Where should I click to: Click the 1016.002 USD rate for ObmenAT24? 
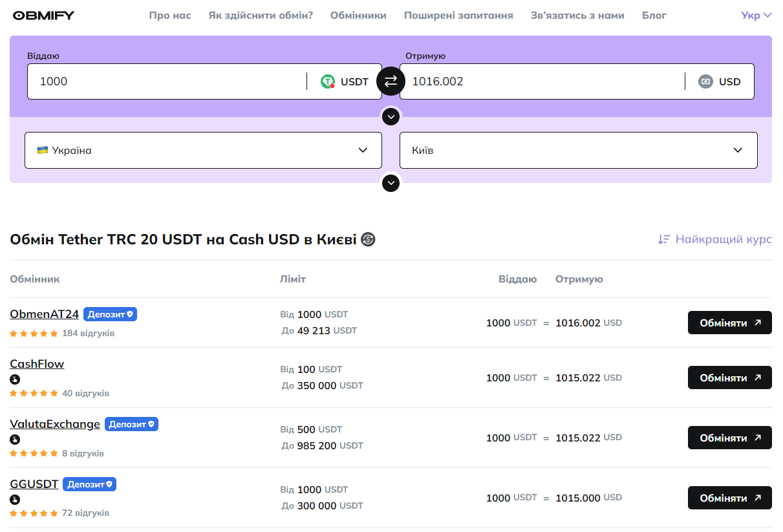588,323
